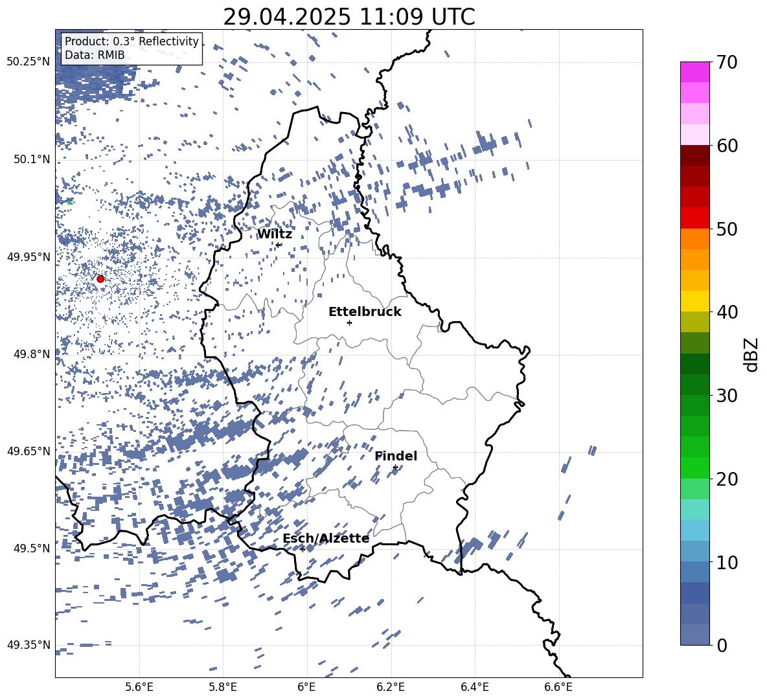
Task: Click the bright red colorbar segment near 50
Action: coord(694,218)
